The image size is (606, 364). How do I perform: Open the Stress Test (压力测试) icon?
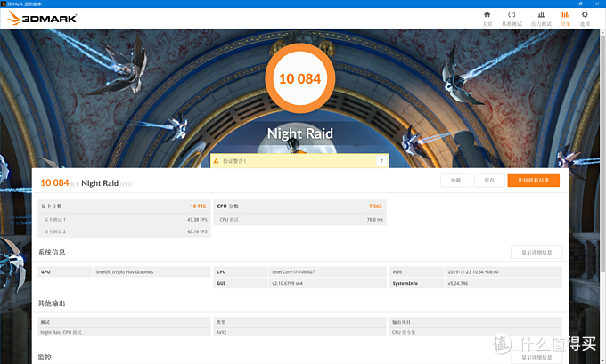pos(541,18)
